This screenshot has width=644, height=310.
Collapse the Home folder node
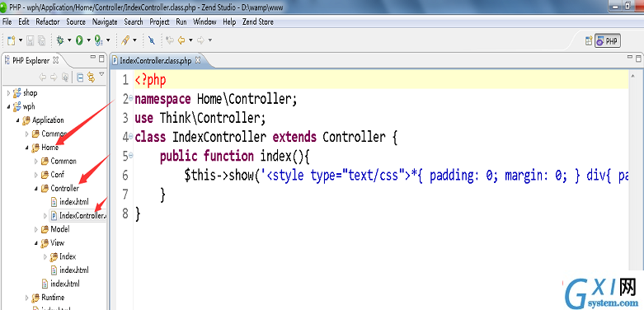[x=26, y=147]
